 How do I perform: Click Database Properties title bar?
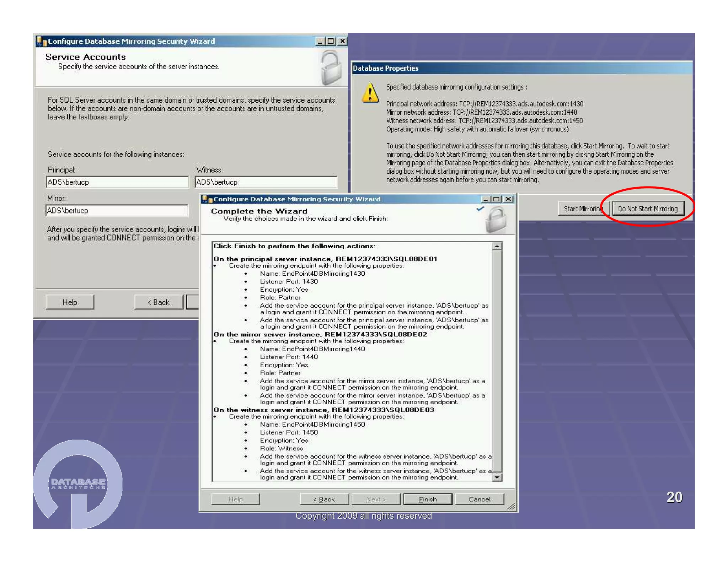point(522,68)
